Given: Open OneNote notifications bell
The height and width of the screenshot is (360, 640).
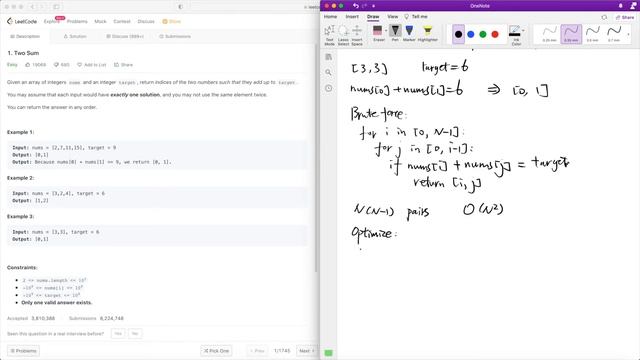Looking at the screenshot, I should [x=621, y=6].
